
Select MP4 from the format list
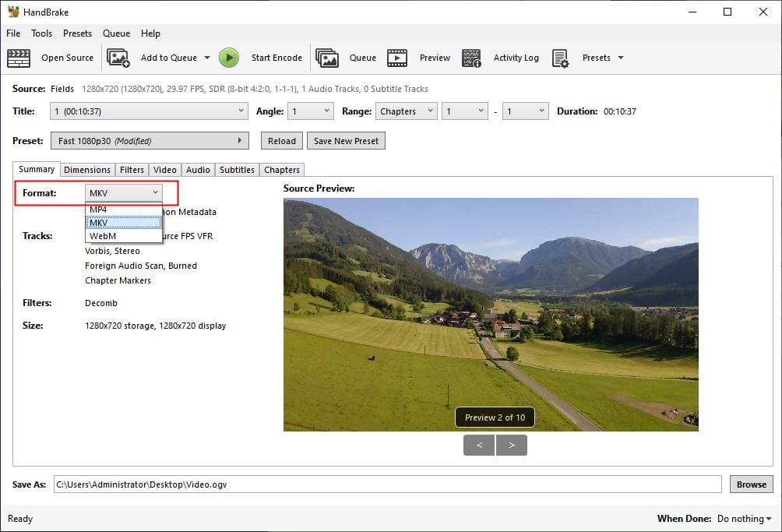[124, 210]
